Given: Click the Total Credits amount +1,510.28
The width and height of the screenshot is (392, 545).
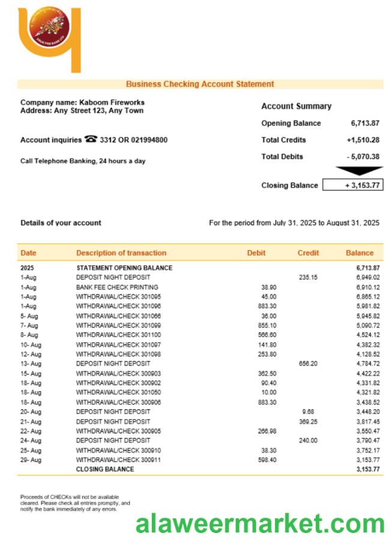Looking at the screenshot, I should [x=363, y=140].
